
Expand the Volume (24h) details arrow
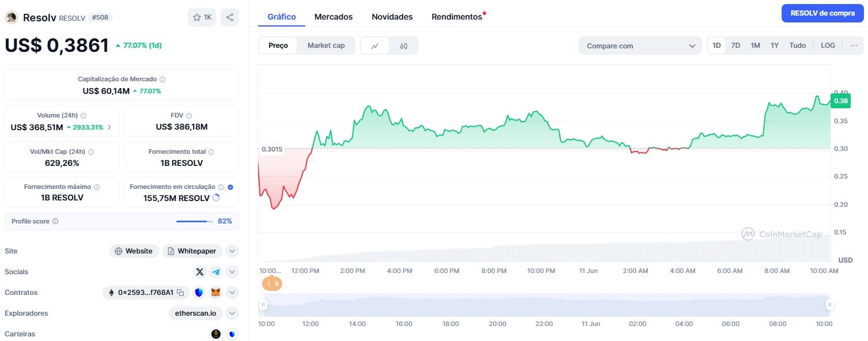pos(110,127)
